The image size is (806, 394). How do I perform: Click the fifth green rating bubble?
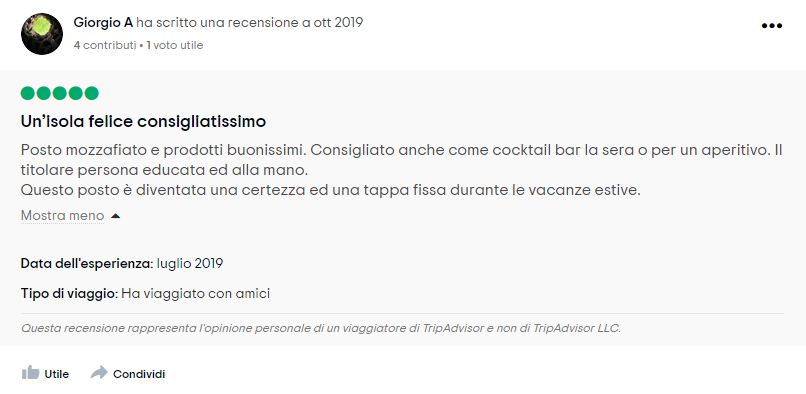point(91,93)
